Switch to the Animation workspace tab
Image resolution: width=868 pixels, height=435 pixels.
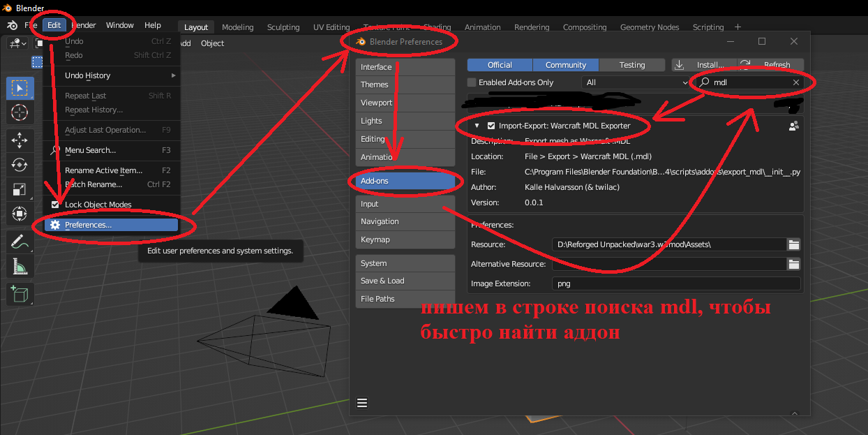pyautogui.click(x=483, y=27)
